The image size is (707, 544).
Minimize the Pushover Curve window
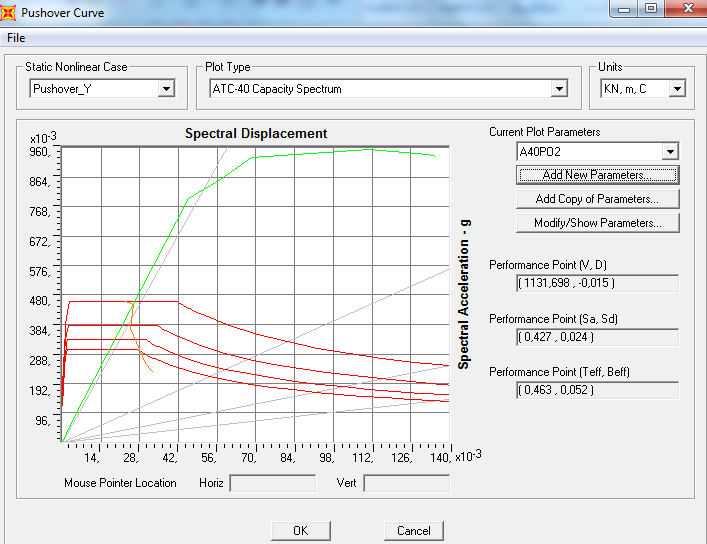click(624, 9)
